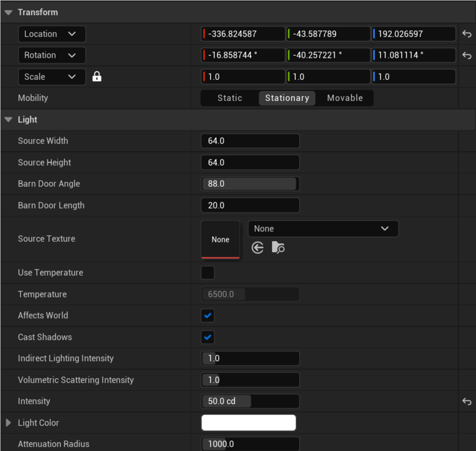The height and width of the screenshot is (451, 476).
Task: Collapse the Light section
Action: pyautogui.click(x=8, y=119)
